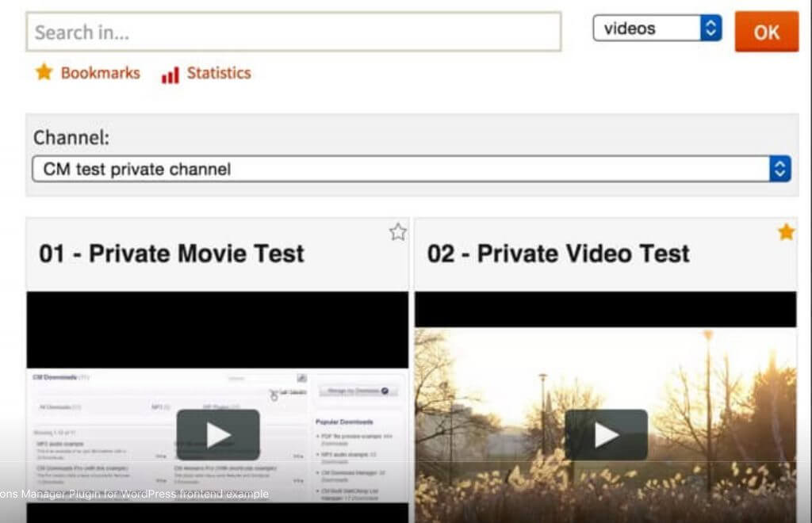Click the 01 - Private Movie Test title
The height and width of the screenshot is (523, 812).
171,254
